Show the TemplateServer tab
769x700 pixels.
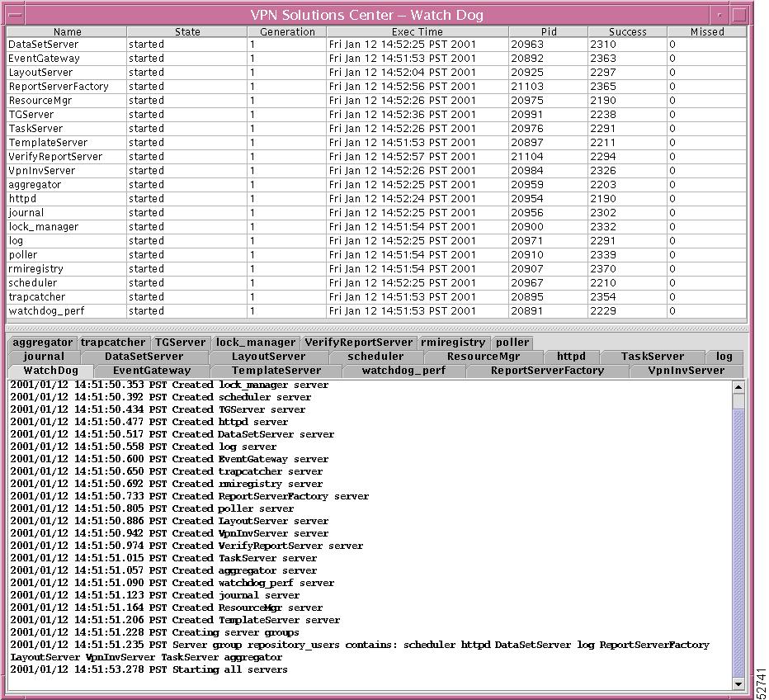[x=276, y=371]
